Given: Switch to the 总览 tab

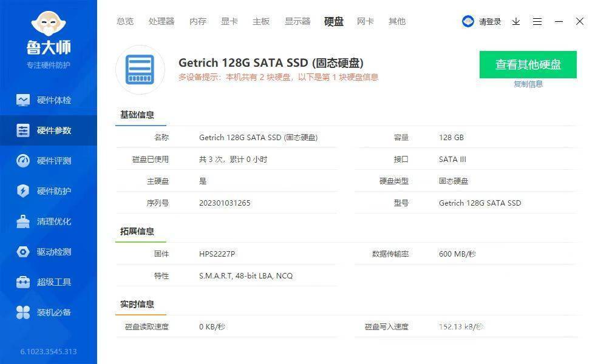Looking at the screenshot, I should (125, 21).
